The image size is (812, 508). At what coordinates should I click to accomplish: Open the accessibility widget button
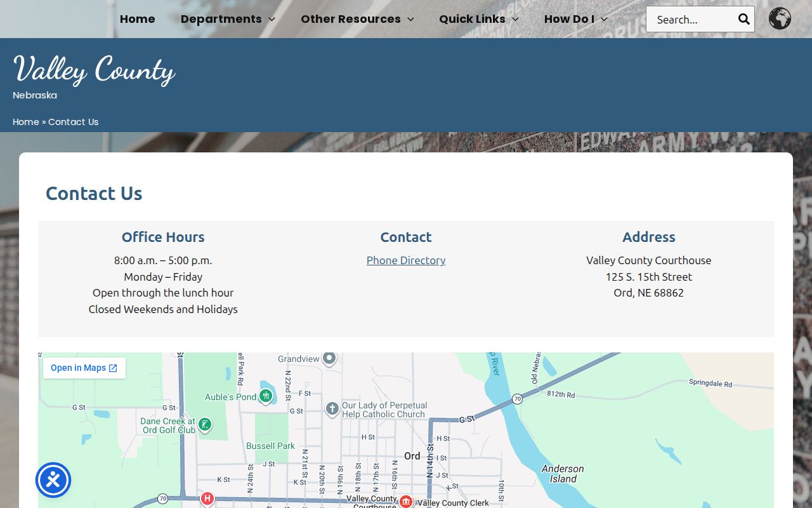tap(53, 480)
